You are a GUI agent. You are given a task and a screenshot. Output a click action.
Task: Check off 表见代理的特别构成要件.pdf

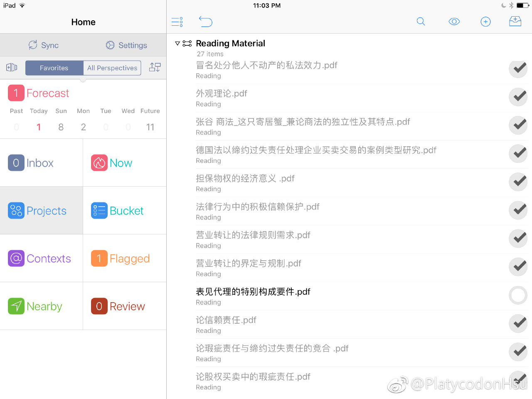pyautogui.click(x=518, y=295)
